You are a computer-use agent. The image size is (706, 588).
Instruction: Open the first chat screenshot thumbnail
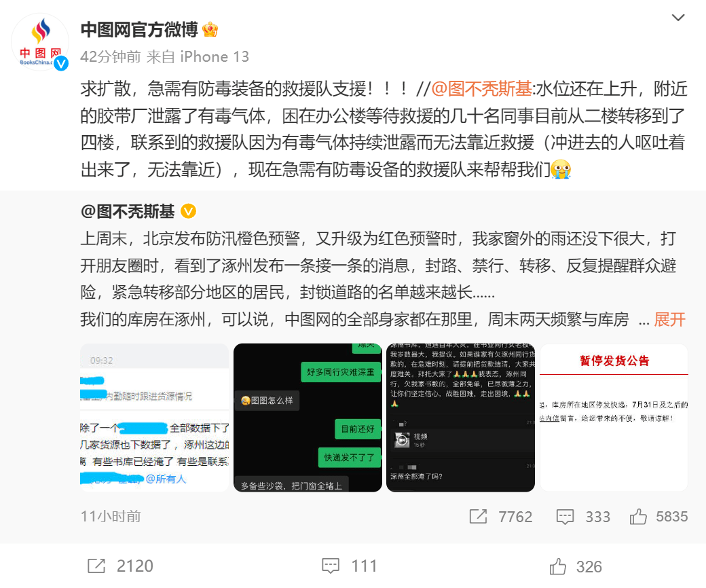tap(155, 418)
